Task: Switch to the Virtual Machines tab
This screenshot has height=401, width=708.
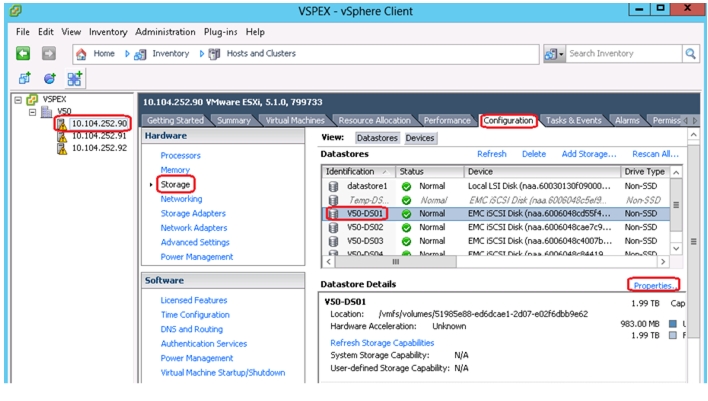Action: click(x=295, y=121)
